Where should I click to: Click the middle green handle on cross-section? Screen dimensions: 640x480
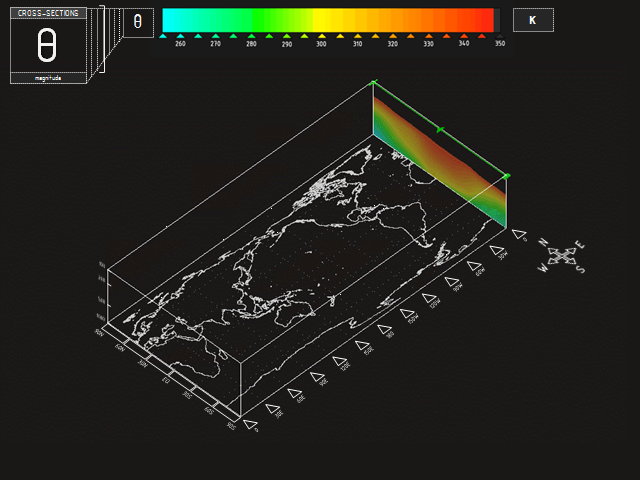pyautogui.click(x=439, y=129)
